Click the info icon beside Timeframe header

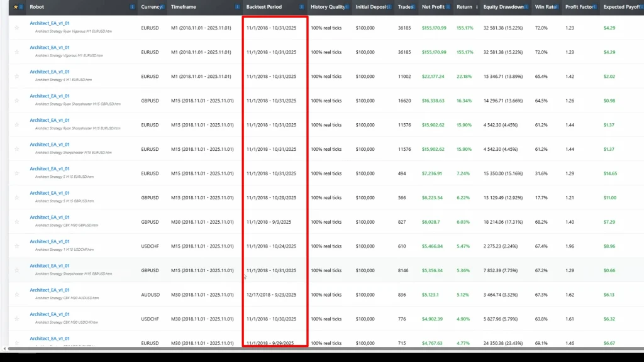pos(237,7)
